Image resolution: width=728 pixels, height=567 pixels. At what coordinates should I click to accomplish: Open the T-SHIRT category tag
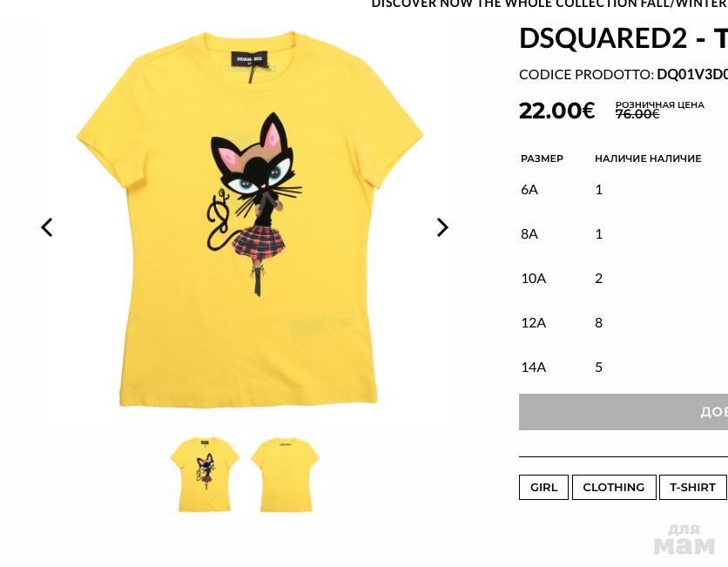click(x=692, y=487)
